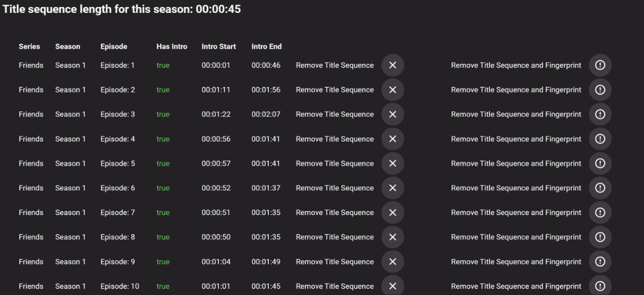
Task: Click the exclamation icon for Episode 1
Action: [x=600, y=65]
